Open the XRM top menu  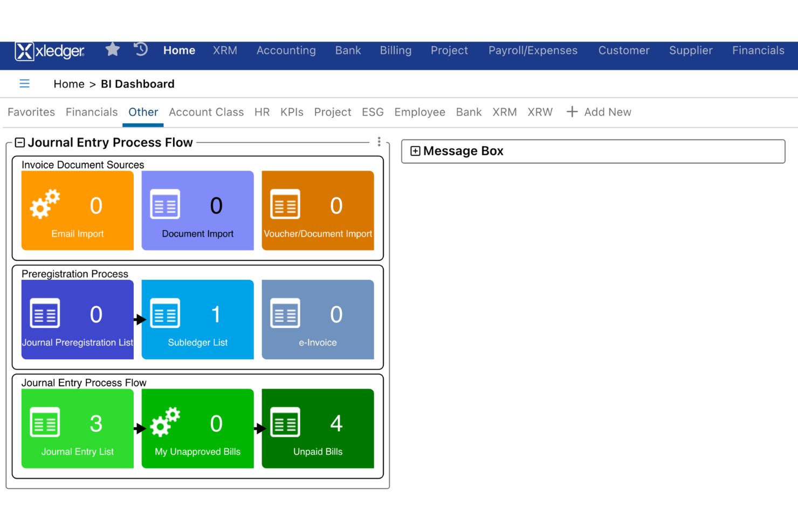click(x=225, y=51)
